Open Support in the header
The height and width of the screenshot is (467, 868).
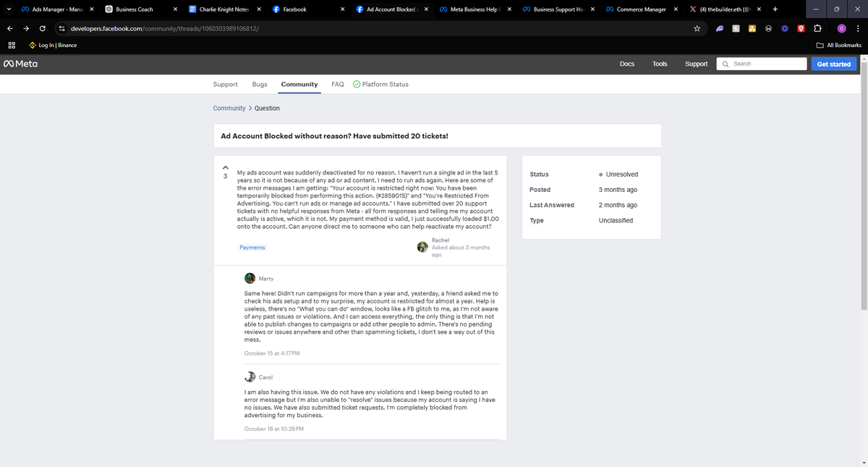697,64
